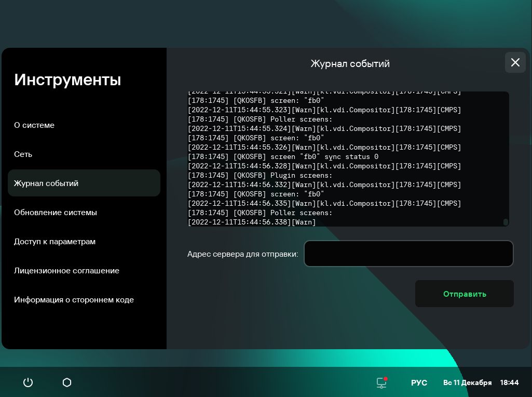532x397 pixels.
Task: Click the date Вс 11 Декабря
Action: (x=467, y=382)
